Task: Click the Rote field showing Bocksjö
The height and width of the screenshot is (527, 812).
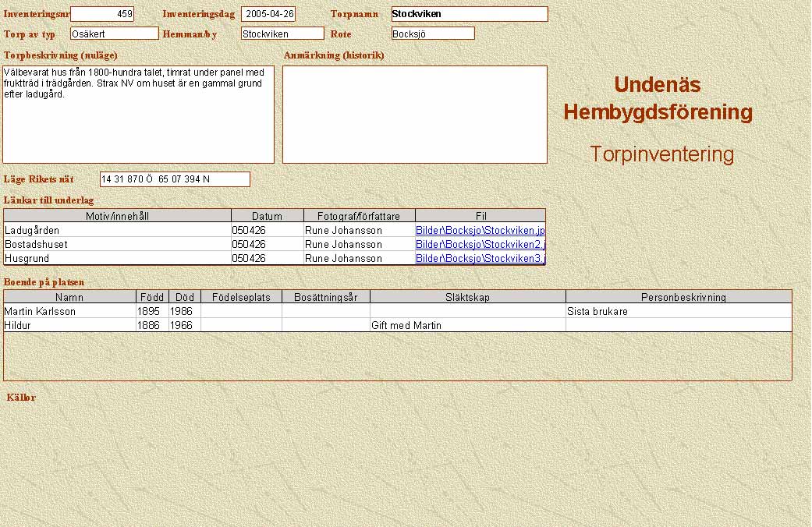Action: pos(432,34)
